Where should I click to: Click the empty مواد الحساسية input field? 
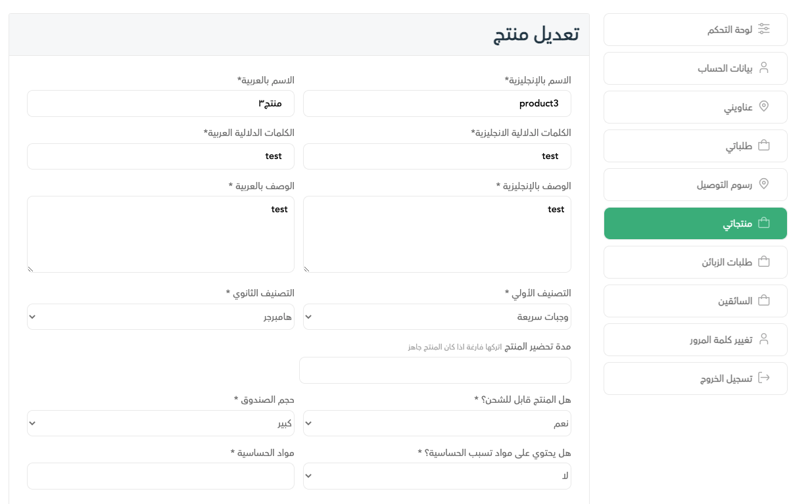point(160,476)
